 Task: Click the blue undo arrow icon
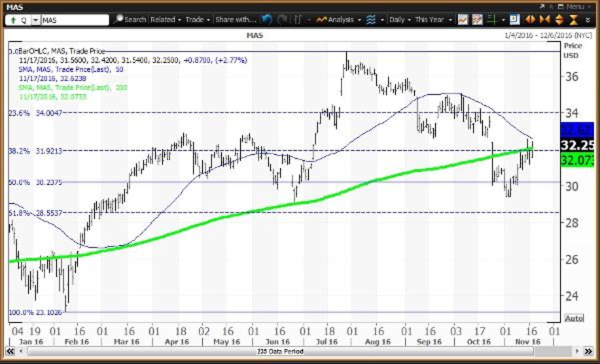click(x=267, y=19)
